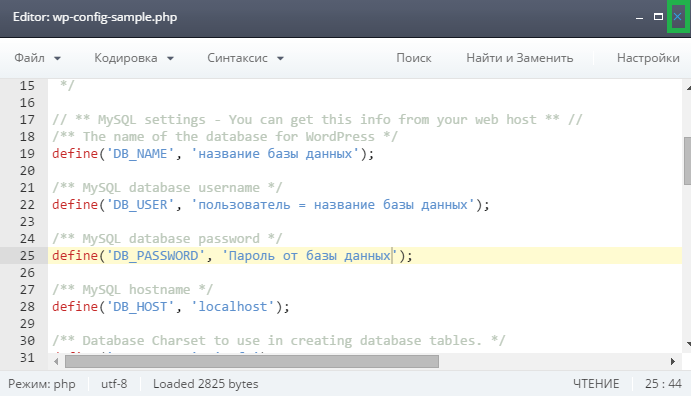691x397 pixels.
Task: Open Настройки of the editor
Action: pyautogui.click(x=648, y=58)
